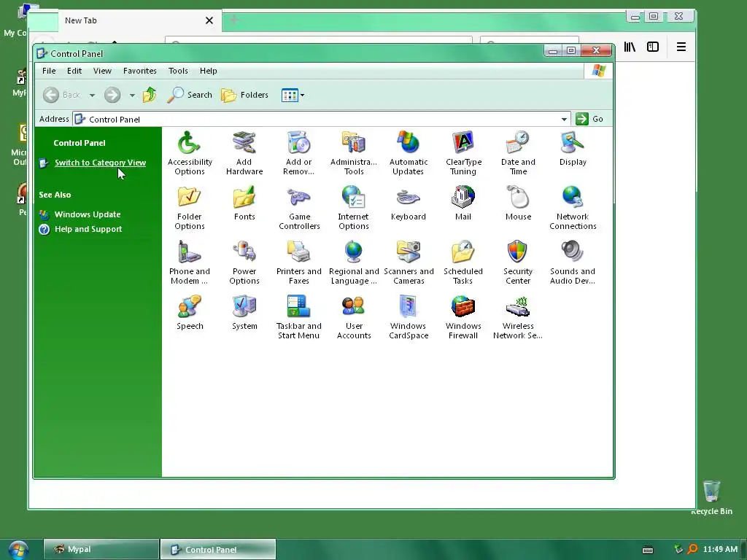Expand the Address bar dropdown
Image resolution: width=747 pixels, height=560 pixels.
pos(564,119)
